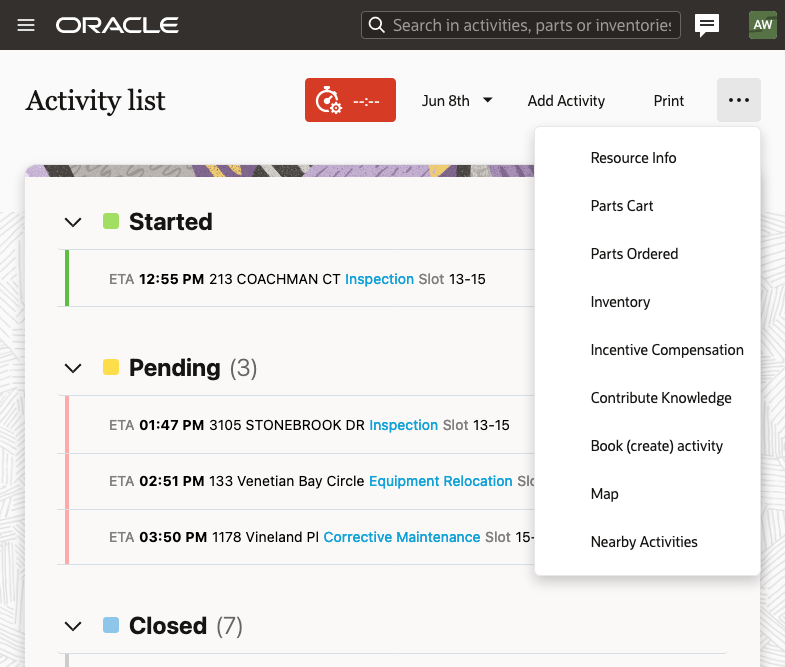Collapse the Pending activities section
Image resolution: width=785 pixels, height=667 pixels.
coord(73,368)
